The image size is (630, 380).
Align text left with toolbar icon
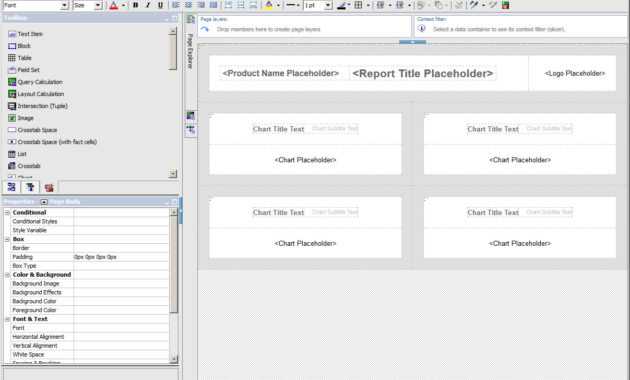coord(176,5)
